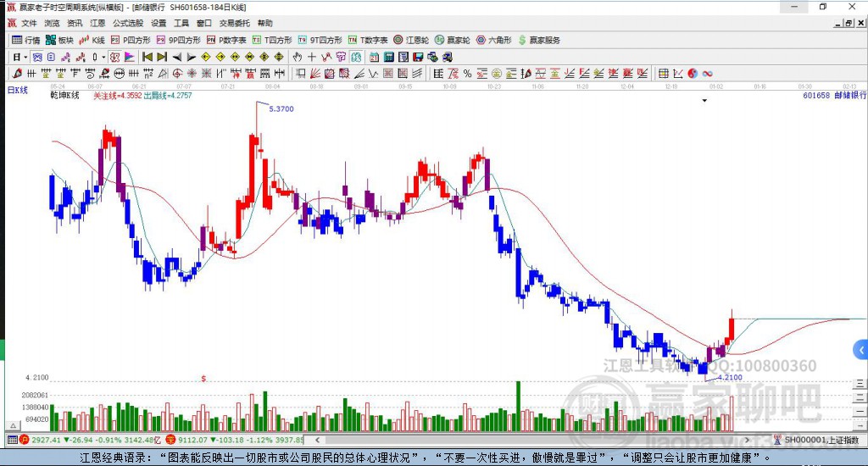The height and width of the screenshot is (466, 868).
Task: Open the yin-yang icon
Action: point(693,73)
